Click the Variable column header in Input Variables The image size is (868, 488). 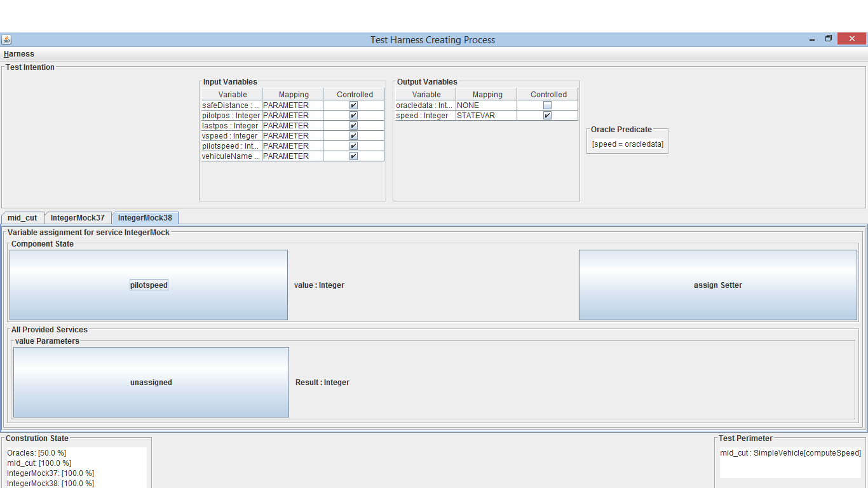(232, 95)
